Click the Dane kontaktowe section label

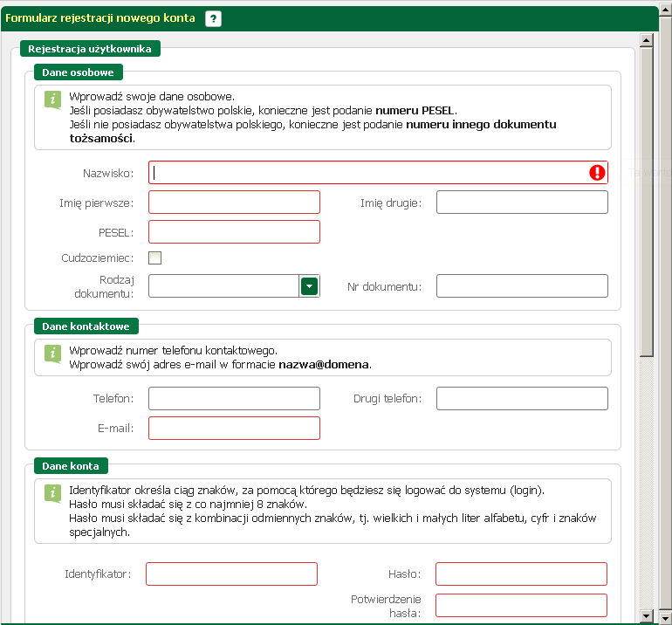[86, 326]
